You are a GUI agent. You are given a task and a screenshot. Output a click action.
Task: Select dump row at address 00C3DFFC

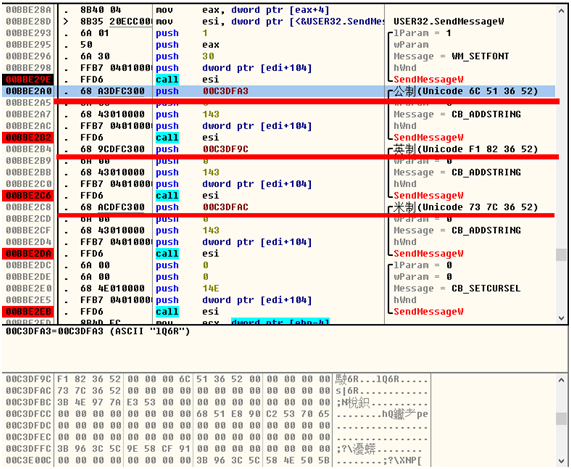[x=216, y=449]
